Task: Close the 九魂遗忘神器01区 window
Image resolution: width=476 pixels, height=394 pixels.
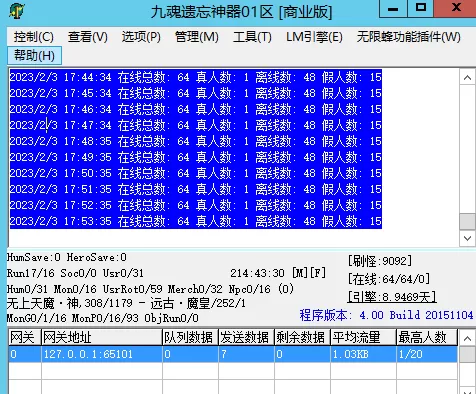Action: [455, 8]
